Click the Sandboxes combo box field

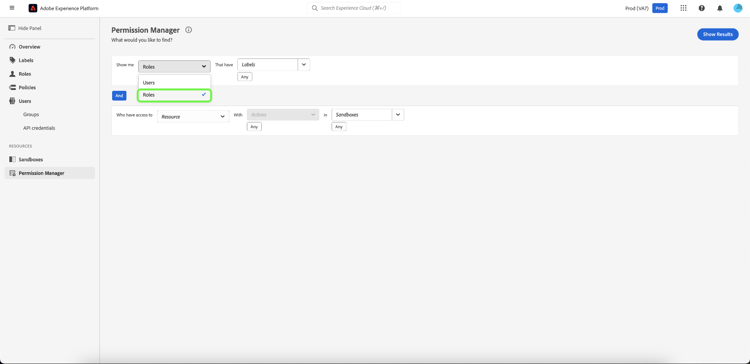[x=362, y=115]
